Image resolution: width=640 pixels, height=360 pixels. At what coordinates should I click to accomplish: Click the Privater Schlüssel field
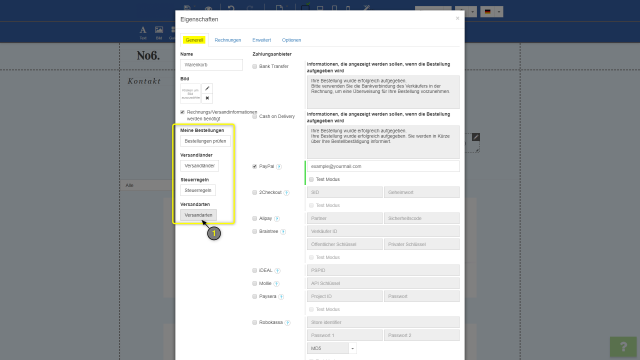pos(422,244)
